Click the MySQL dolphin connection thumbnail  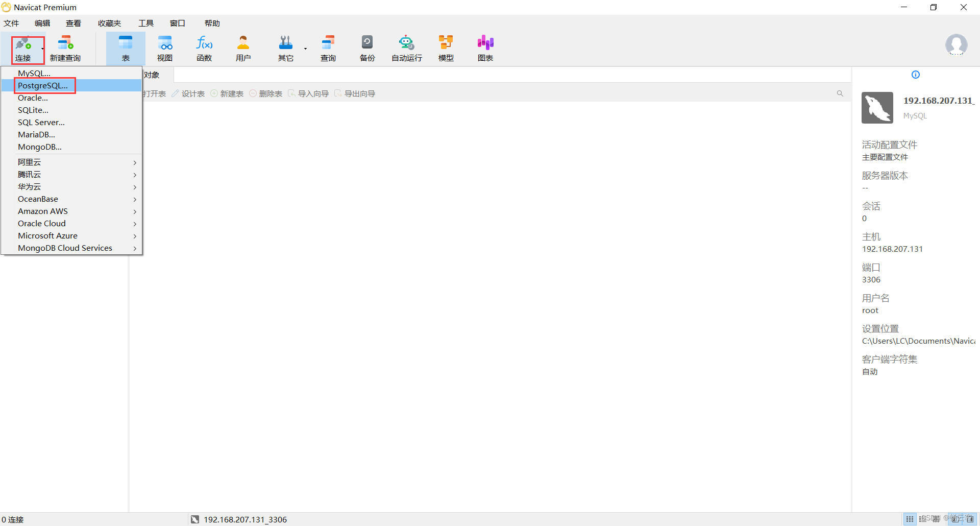(877, 108)
